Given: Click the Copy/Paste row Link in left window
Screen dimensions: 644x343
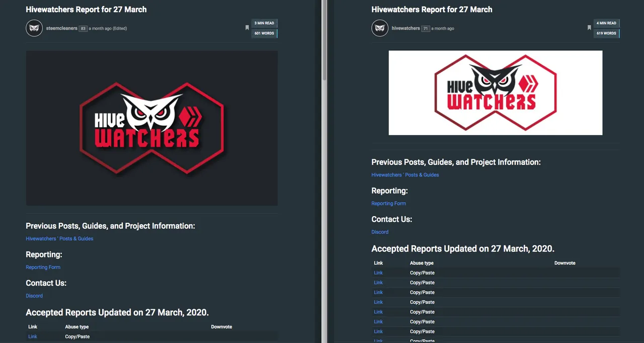Looking at the screenshot, I should [x=33, y=337].
